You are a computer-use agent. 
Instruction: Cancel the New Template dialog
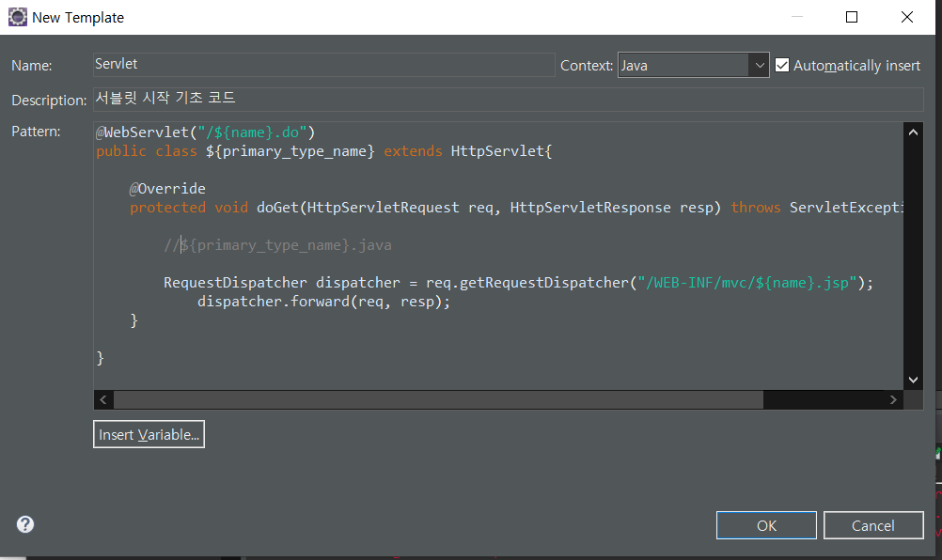pos(873,525)
